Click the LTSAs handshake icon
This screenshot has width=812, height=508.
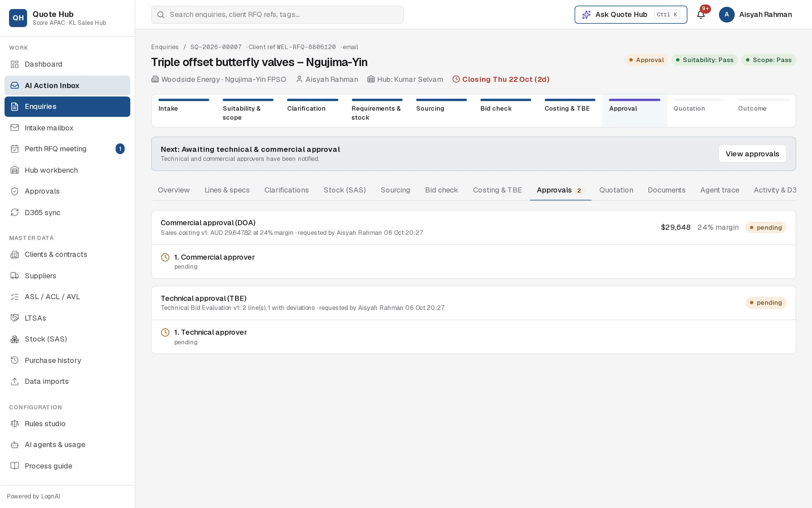(15, 318)
